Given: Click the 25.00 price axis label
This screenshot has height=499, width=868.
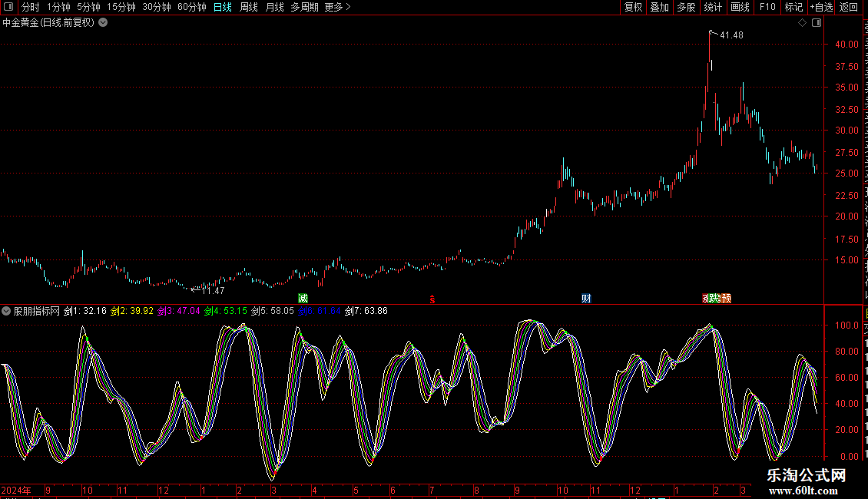Looking at the screenshot, I should 847,173.
